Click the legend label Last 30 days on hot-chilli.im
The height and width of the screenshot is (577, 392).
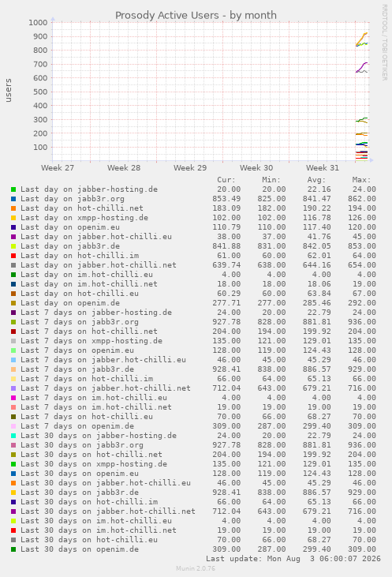coord(89,502)
